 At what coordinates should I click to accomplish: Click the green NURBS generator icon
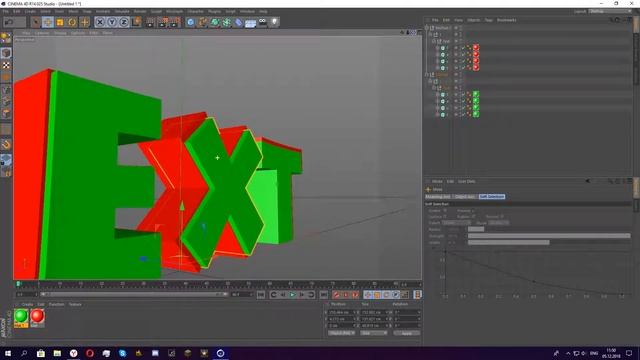click(x=214, y=22)
